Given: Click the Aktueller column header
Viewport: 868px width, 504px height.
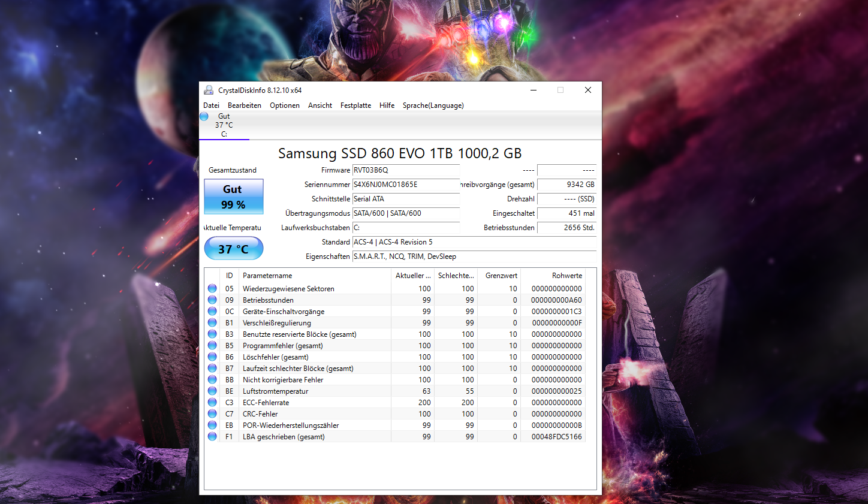Looking at the screenshot, I should [x=412, y=276].
